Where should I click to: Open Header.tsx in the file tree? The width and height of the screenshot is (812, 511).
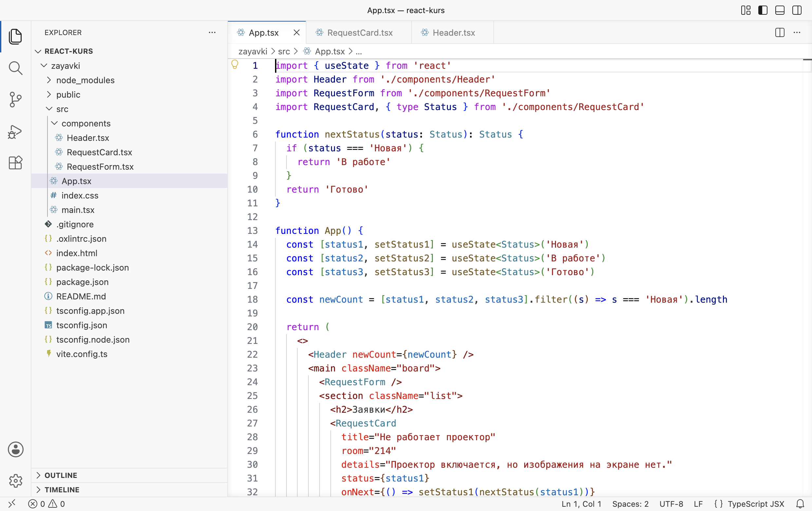129,138
